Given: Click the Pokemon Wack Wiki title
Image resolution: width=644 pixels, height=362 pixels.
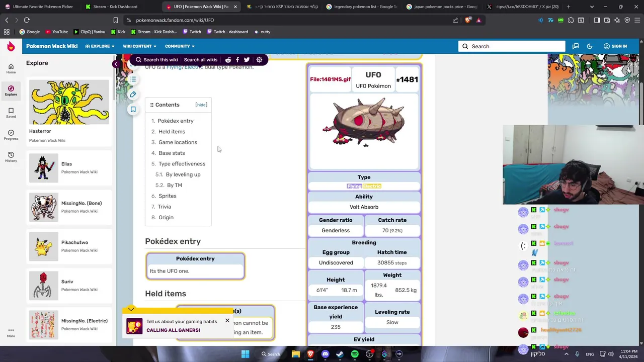Looking at the screenshot, I should [x=52, y=46].
